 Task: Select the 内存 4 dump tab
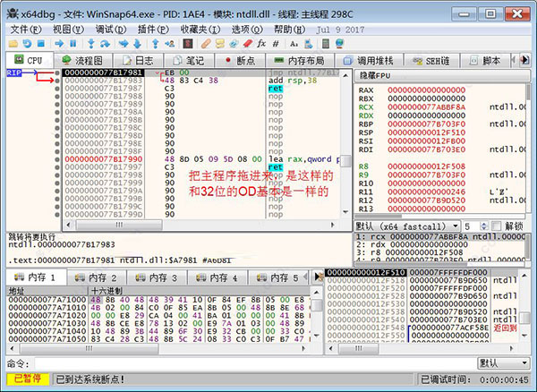tap(218, 277)
